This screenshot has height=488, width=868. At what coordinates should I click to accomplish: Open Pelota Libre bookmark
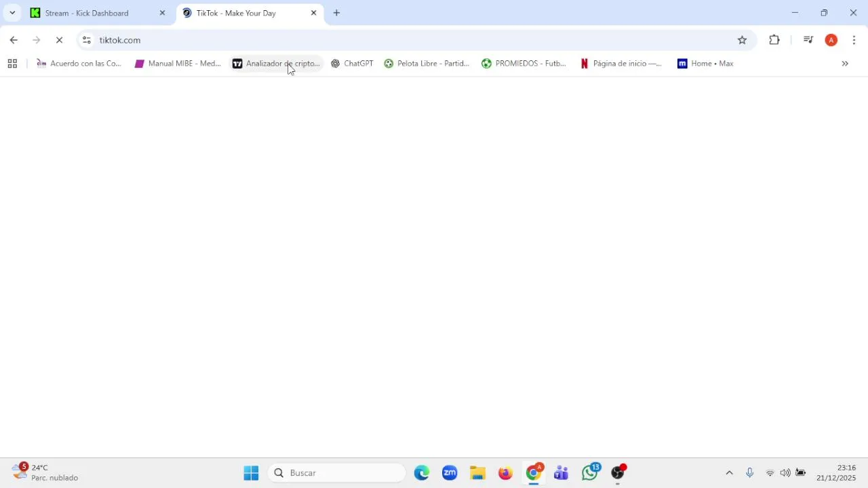click(x=427, y=64)
